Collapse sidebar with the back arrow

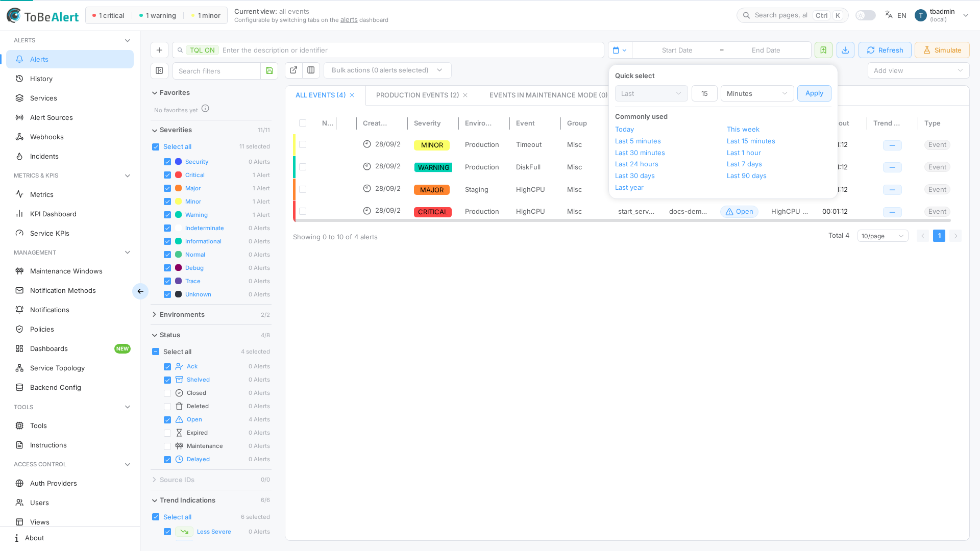[140, 291]
